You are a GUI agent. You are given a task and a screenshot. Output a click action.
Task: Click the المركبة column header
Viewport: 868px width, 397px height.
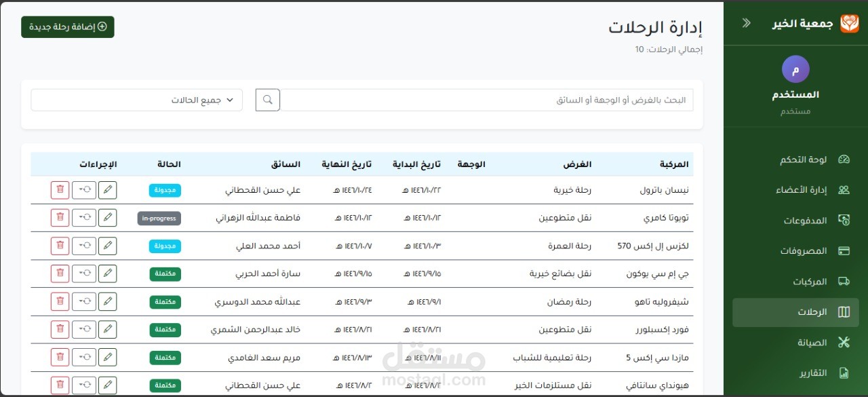click(x=674, y=164)
